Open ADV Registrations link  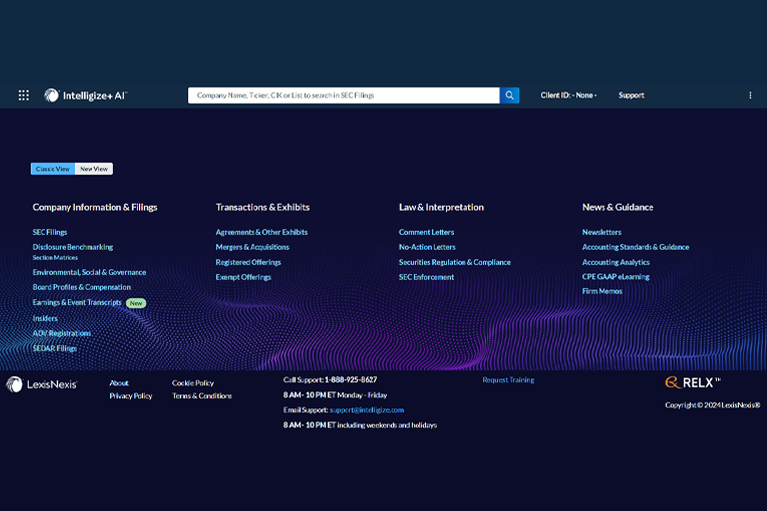coord(62,333)
